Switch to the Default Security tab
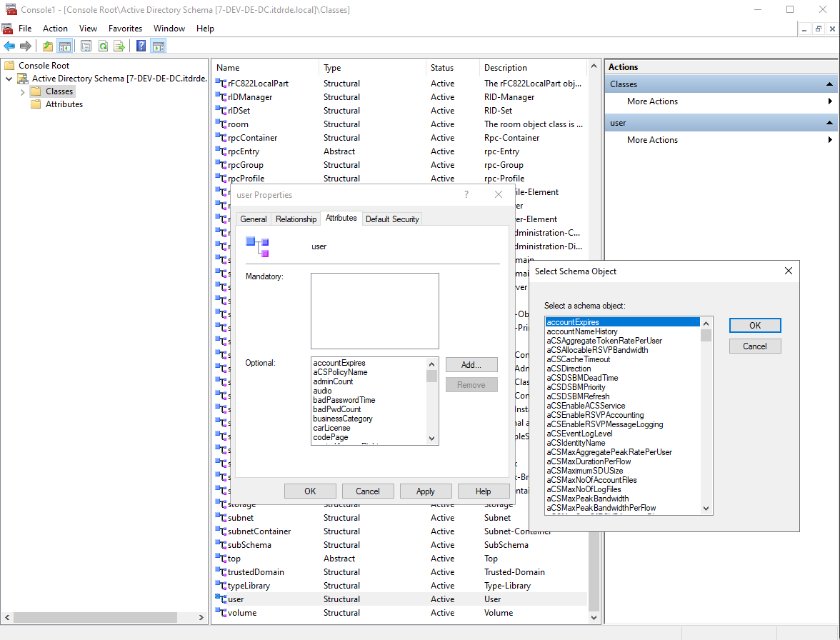Screen dimensions: 840x640 [x=392, y=219]
